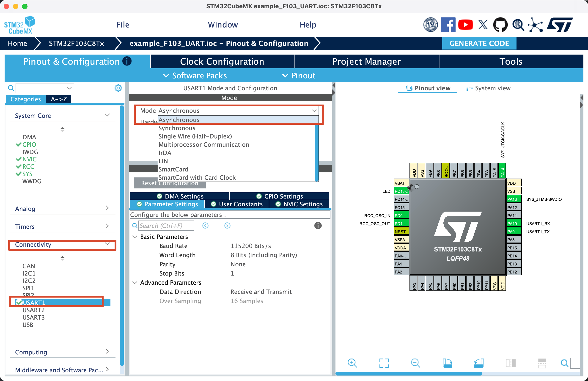Image resolution: width=588 pixels, height=381 pixels.
Task: Switch to the Clock Configuration tab
Action: [x=222, y=61]
